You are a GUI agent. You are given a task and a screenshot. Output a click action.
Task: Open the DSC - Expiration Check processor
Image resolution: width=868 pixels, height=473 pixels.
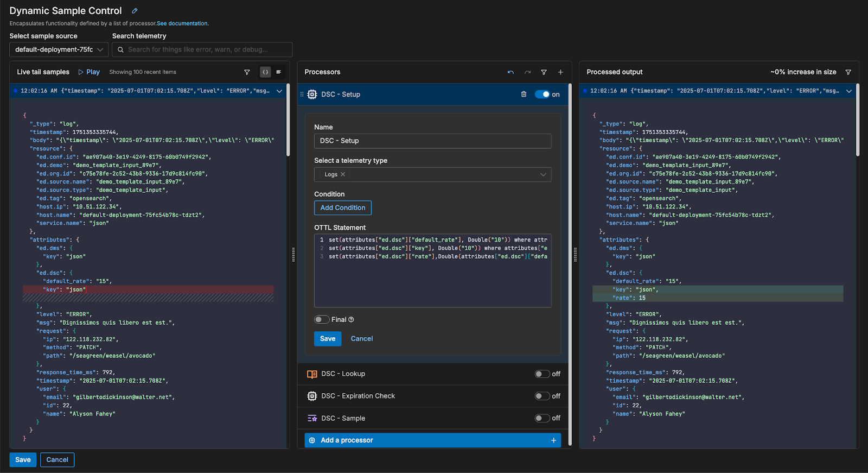point(358,396)
